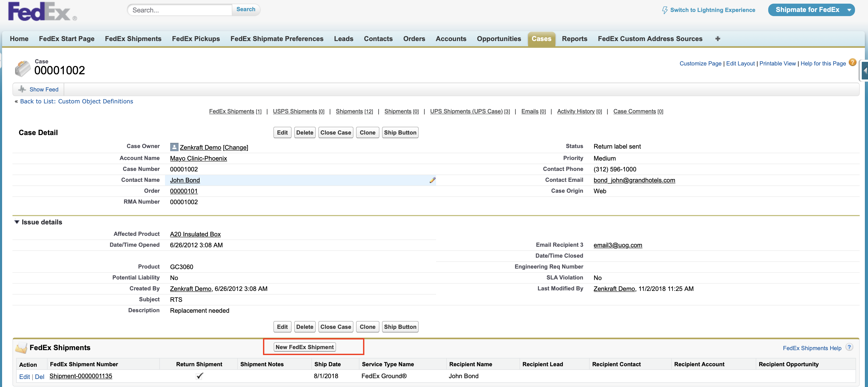Click Help for this Page link
The image size is (868, 387).
click(x=823, y=63)
